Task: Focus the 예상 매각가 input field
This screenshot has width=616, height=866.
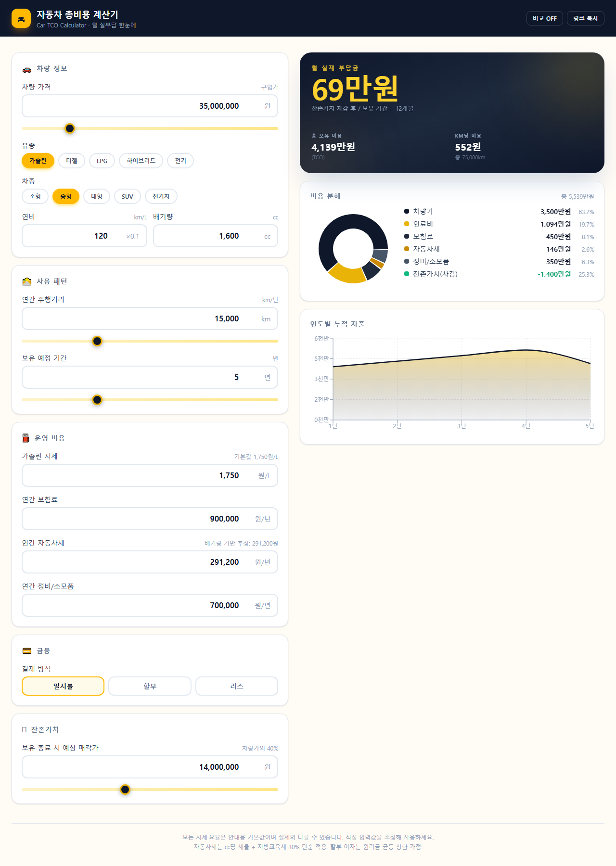Action: [x=150, y=767]
